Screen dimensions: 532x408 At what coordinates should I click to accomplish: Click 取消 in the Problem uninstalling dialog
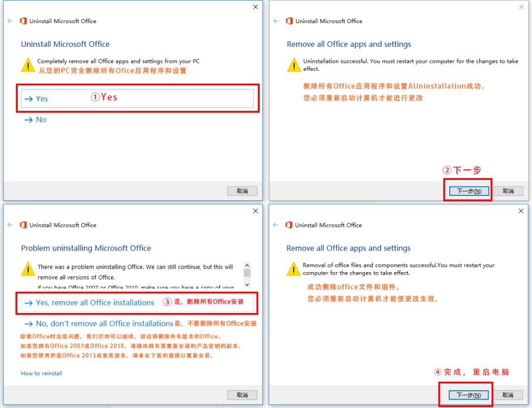point(242,395)
